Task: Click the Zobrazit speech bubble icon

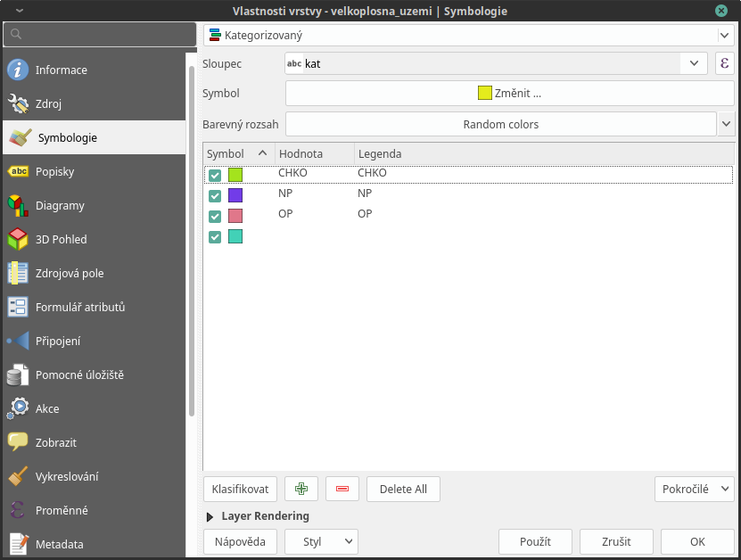Action: coord(18,442)
